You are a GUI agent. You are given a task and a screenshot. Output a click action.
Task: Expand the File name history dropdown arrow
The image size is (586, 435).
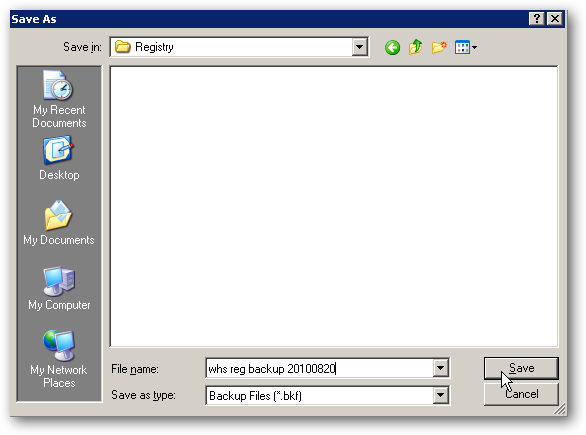(x=441, y=368)
